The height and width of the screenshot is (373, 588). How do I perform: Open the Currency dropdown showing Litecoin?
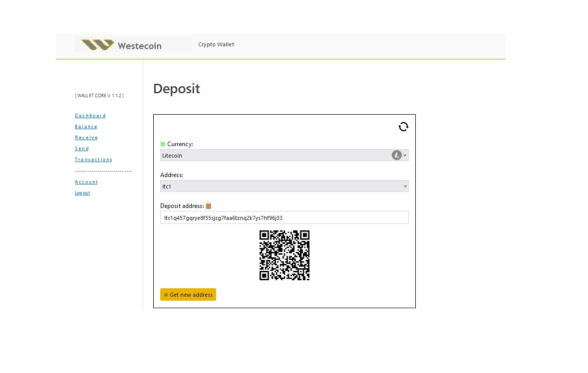pos(284,156)
